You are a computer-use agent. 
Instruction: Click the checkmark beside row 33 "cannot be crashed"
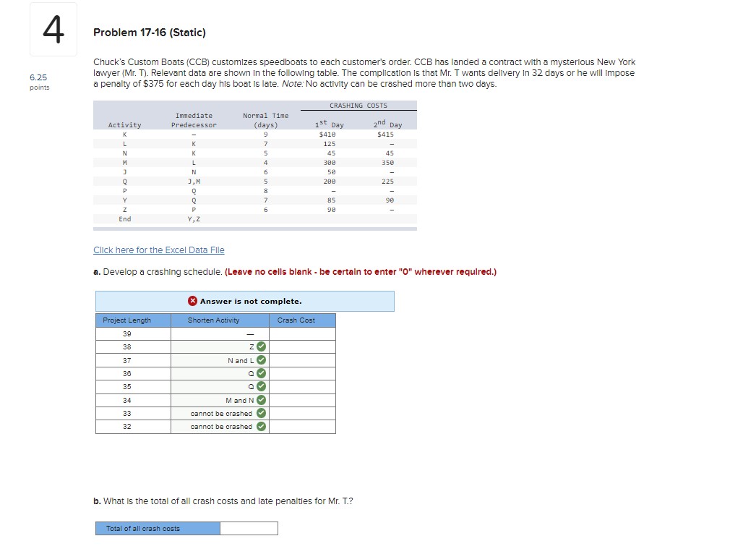coord(260,413)
